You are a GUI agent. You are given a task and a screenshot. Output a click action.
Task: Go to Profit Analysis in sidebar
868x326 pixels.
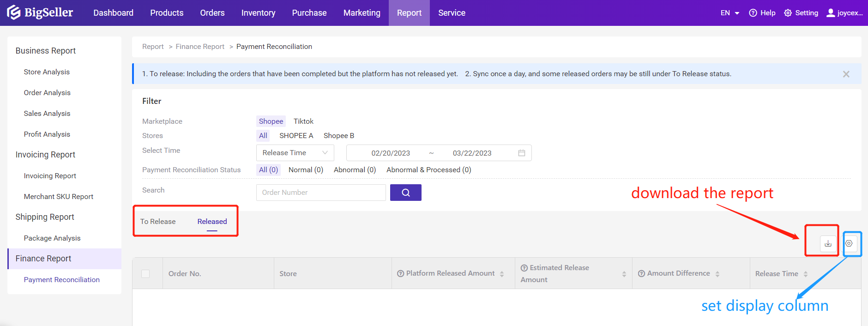47,134
